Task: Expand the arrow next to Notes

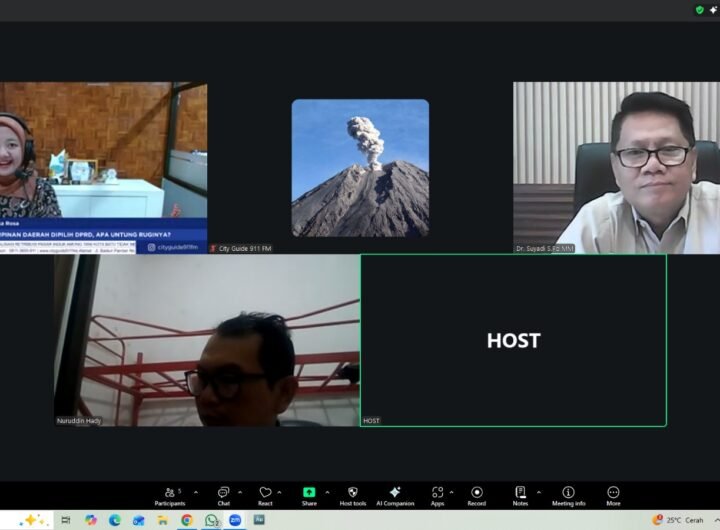Action: [x=539, y=492]
